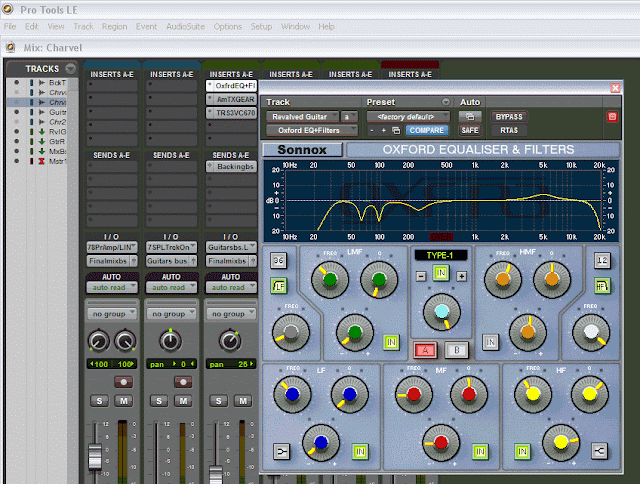Click the LF high-pass filter icon
This screenshot has width=640, height=484.
click(x=279, y=286)
